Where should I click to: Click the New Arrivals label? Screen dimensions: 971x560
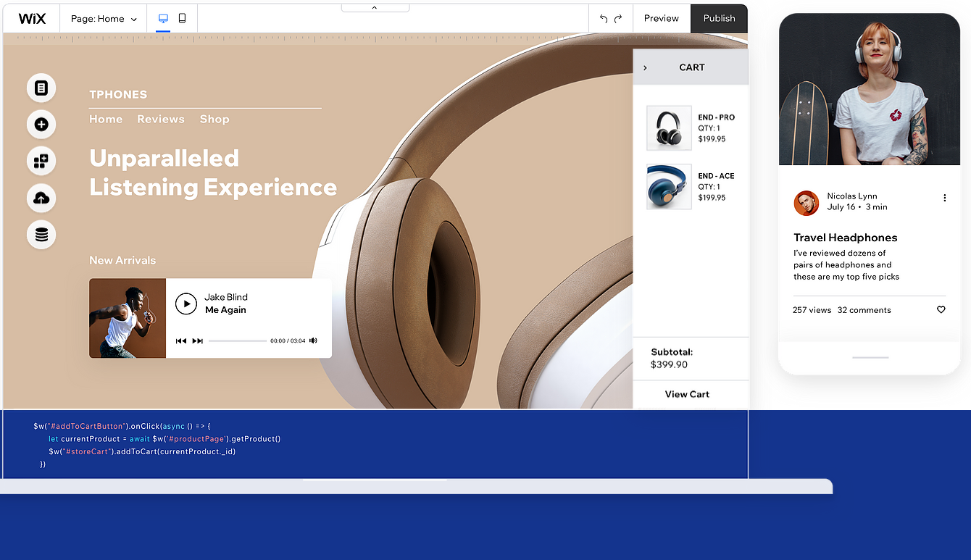tap(122, 260)
